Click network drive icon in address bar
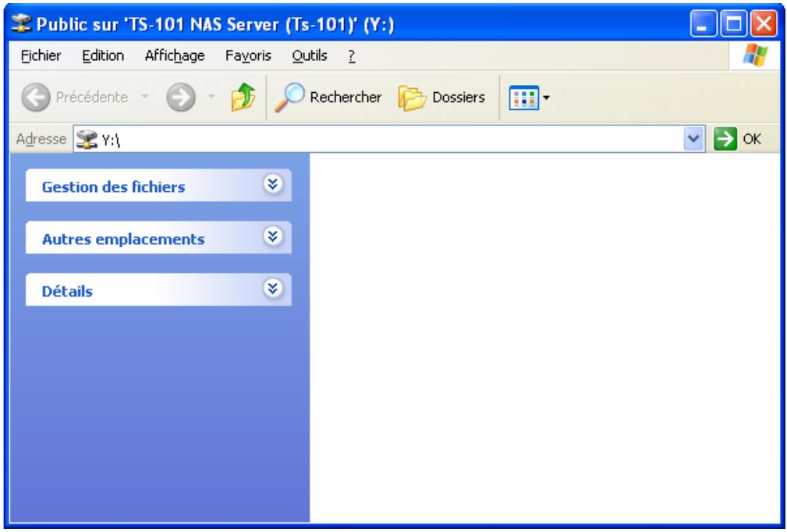787x532 pixels. click(x=87, y=140)
